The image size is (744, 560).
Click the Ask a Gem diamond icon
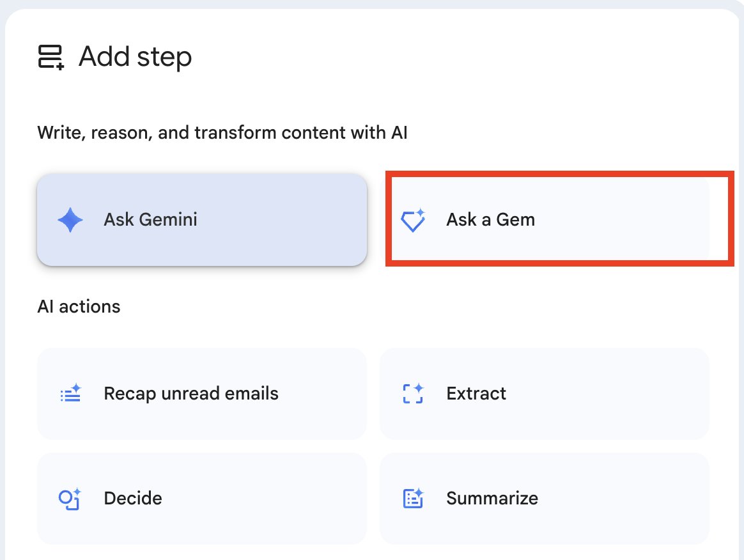(x=413, y=220)
